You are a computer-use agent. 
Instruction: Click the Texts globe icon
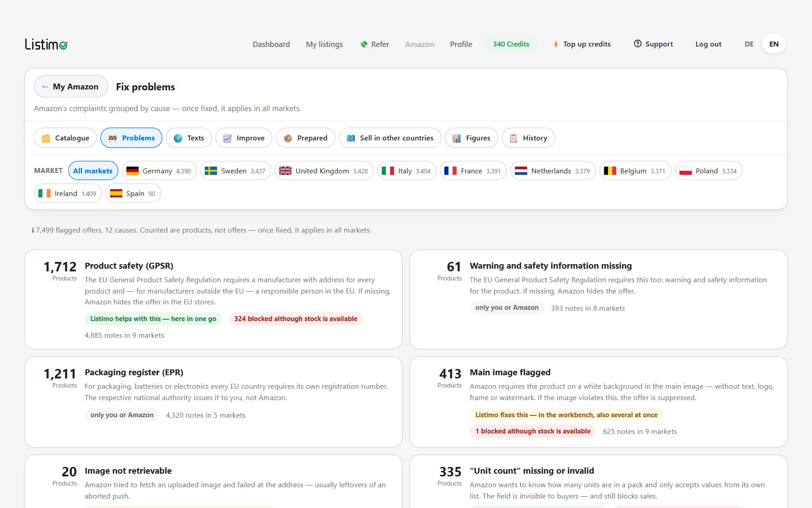click(x=178, y=138)
